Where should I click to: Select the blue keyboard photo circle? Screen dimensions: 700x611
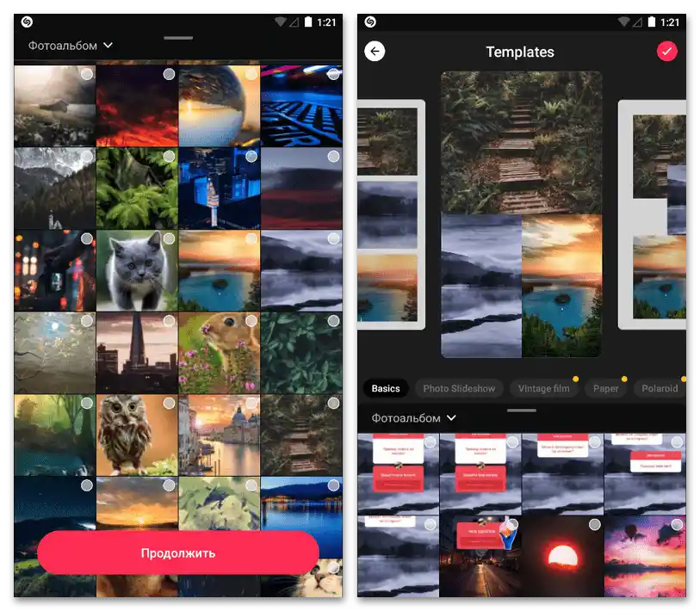click(333, 74)
